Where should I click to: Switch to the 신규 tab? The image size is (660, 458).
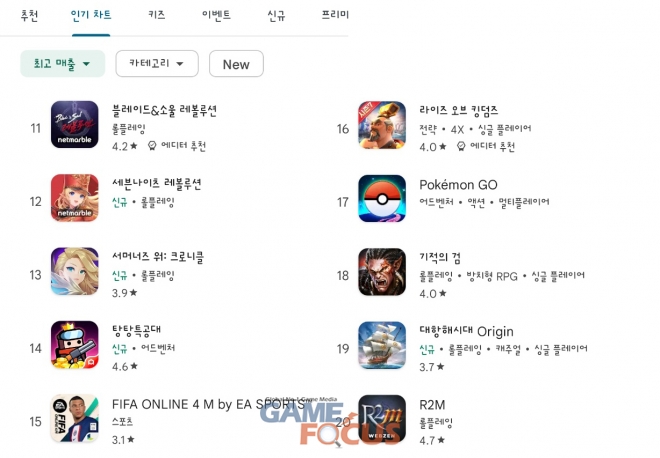pyautogui.click(x=277, y=16)
